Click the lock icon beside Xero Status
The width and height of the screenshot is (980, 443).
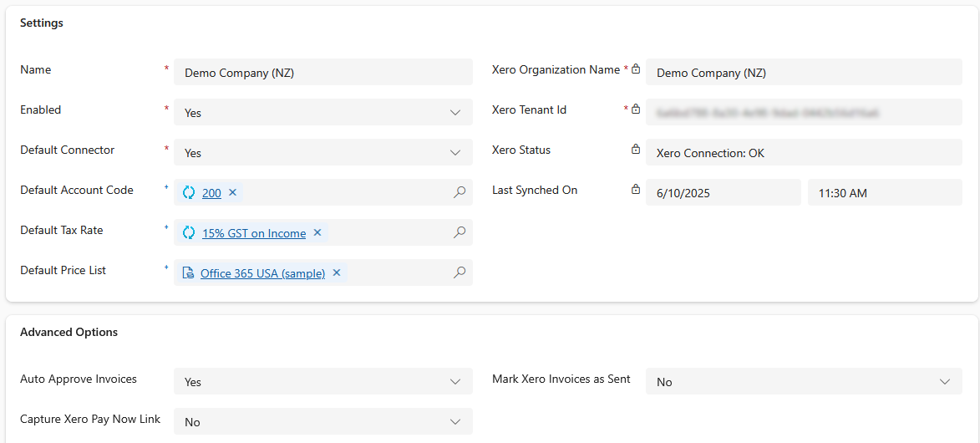click(636, 150)
